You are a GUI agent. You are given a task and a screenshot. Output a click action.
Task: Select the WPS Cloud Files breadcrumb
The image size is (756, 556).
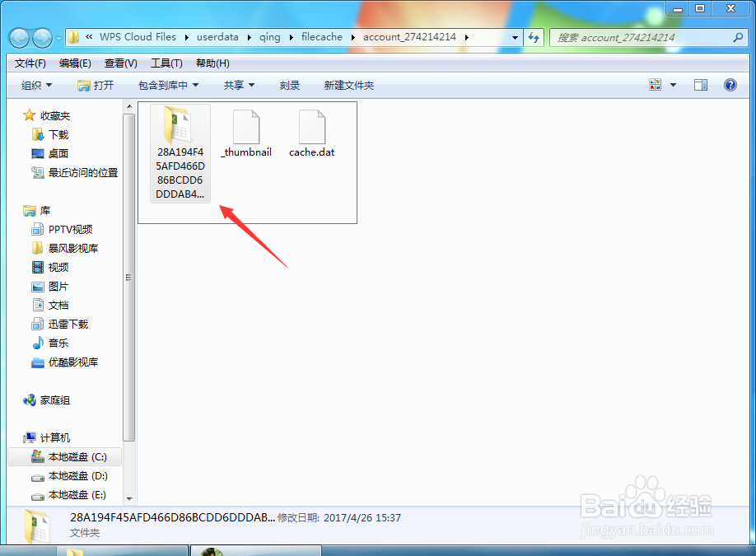(x=138, y=37)
